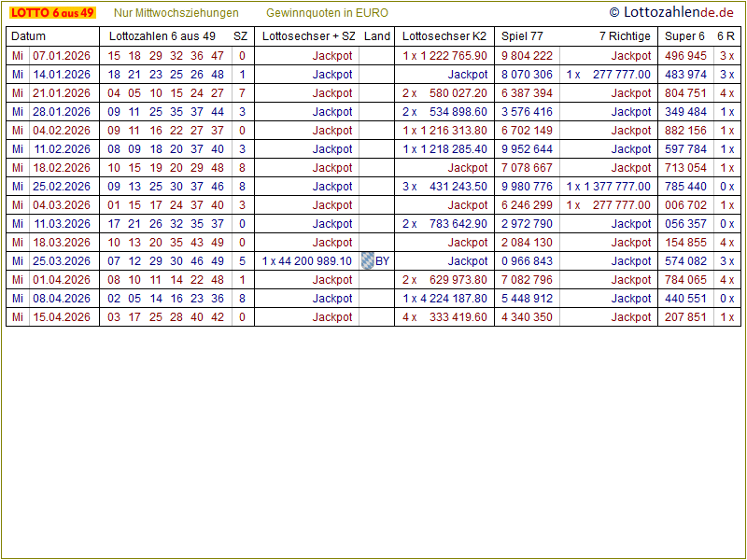Click the Bavarian flag icon beside BY
The width and height of the screenshot is (747, 560).
(x=367, y=261)
